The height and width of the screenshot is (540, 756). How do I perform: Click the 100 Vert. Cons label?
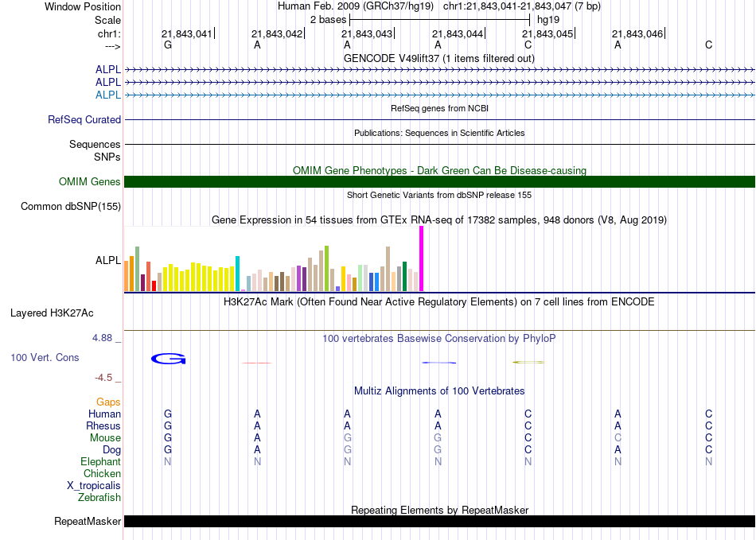tap(45, 357)
